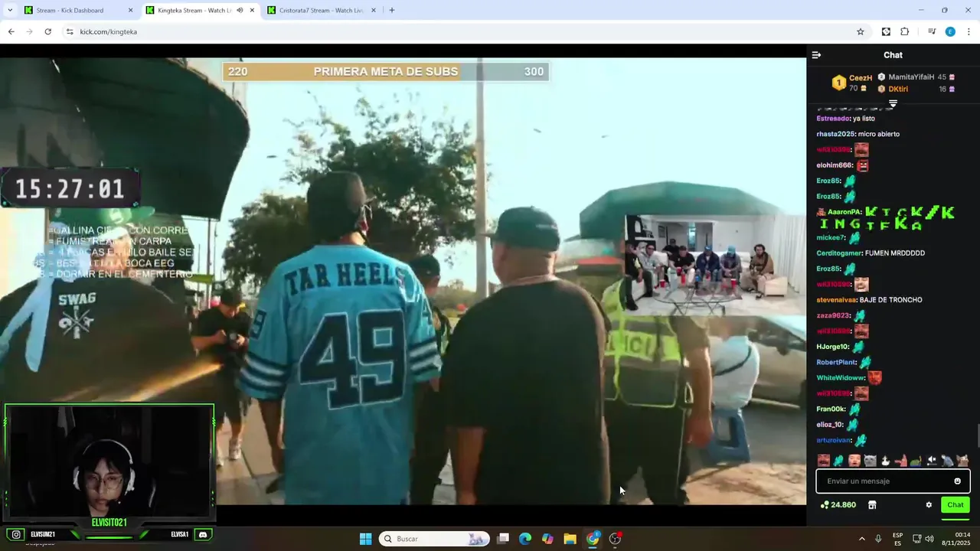The width and height of the screenshot is (980, 551).
Task: Open Windows Start menu
Action: tap(365, 539)
